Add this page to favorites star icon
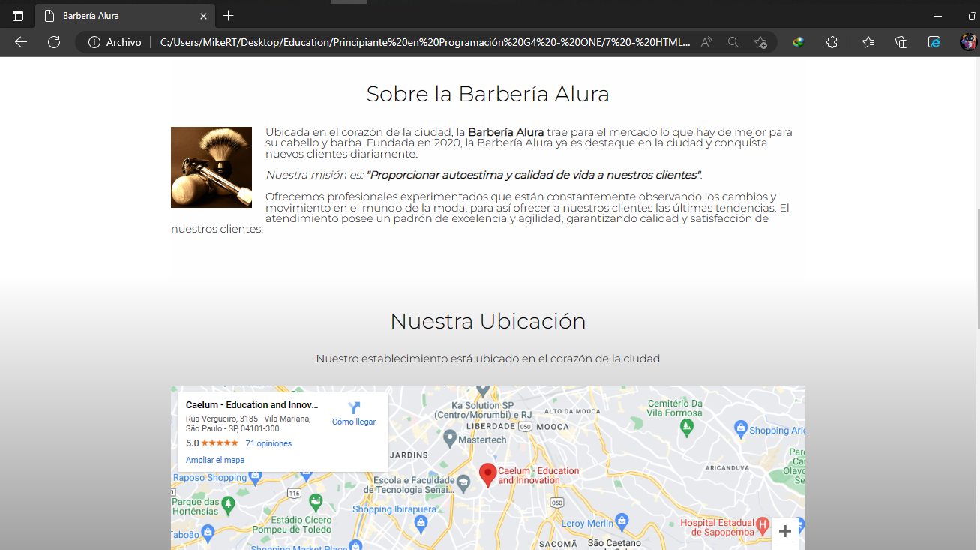Image resolution: width=980 pixels, height=550 pixels. click(760, 42)
